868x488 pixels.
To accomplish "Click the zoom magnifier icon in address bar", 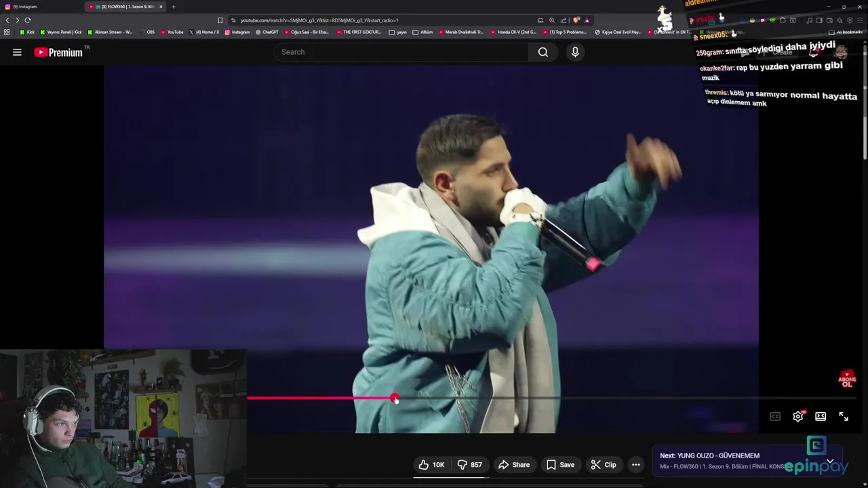I will (552, 20).
